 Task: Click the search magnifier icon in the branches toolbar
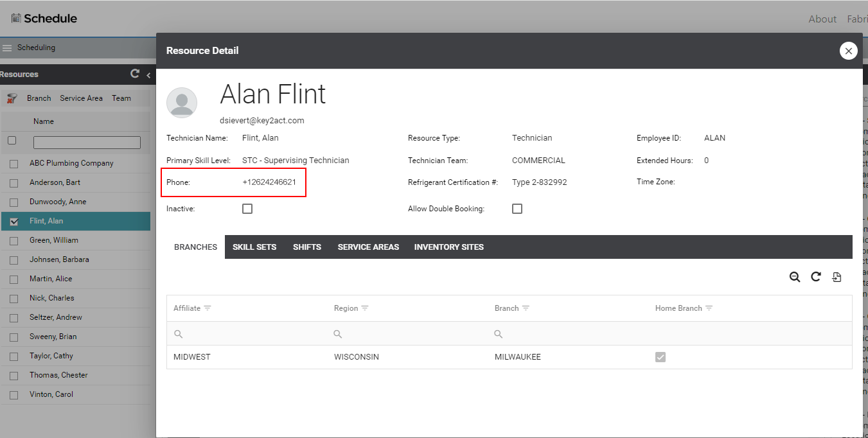(x=795, y=277)
